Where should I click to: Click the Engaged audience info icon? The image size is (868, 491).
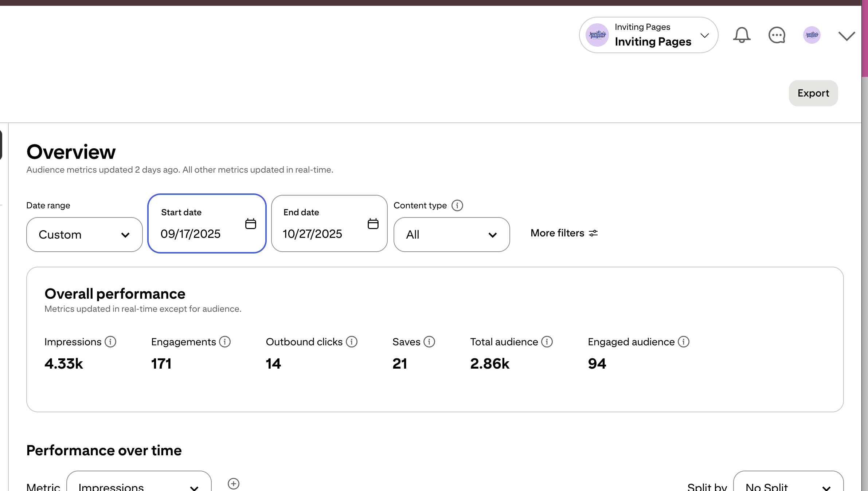click(x=684, y=342)
